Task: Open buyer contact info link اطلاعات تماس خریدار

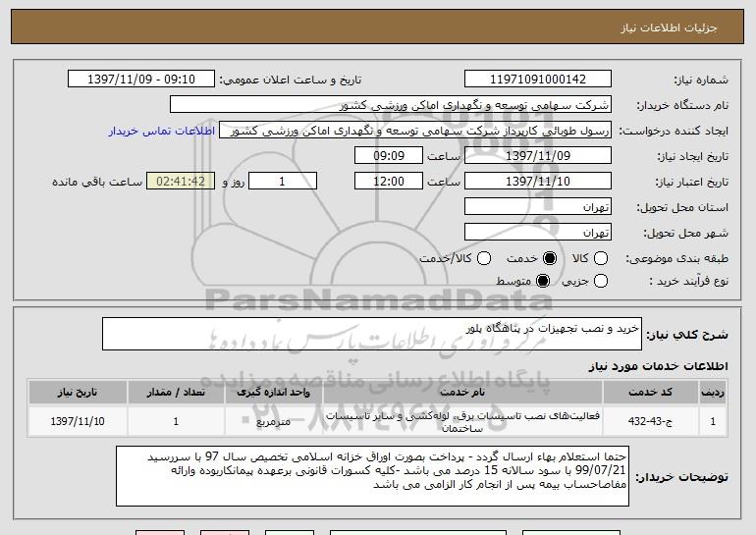Action: (x=162, y=132)
